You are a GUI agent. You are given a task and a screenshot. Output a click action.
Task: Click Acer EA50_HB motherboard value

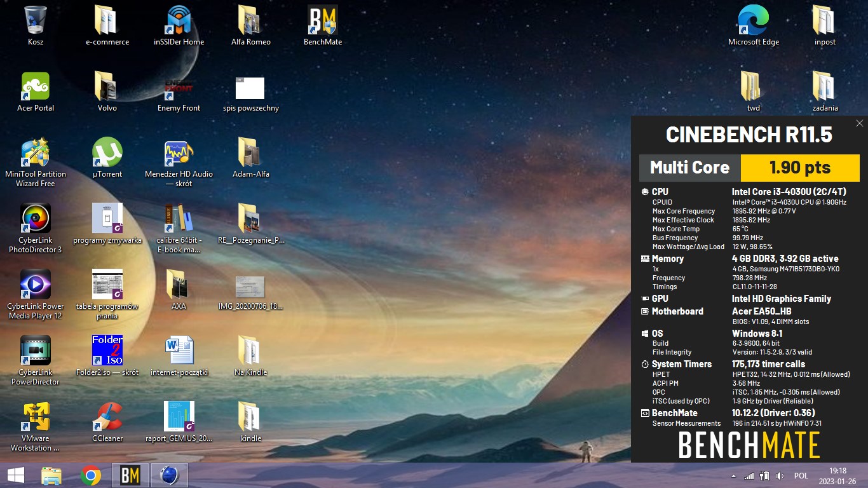(x=762, y=311)
